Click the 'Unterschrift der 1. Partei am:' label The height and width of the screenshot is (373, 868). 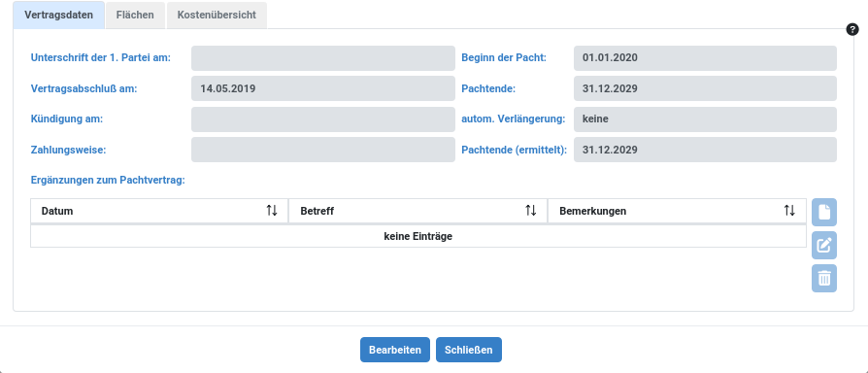[101, 57]
